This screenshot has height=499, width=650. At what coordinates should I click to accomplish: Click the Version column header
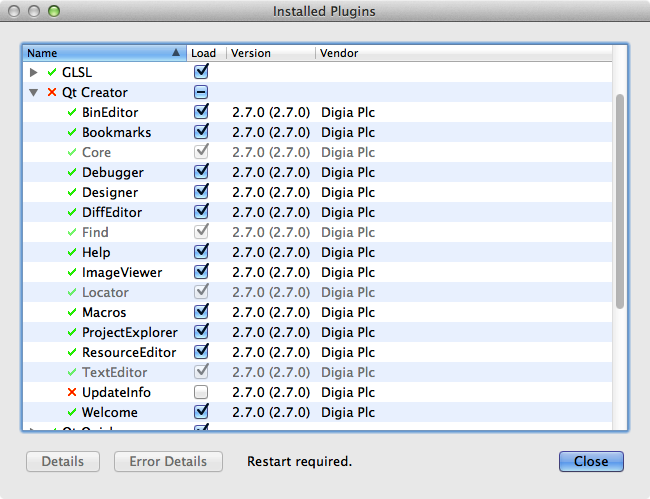270,53
